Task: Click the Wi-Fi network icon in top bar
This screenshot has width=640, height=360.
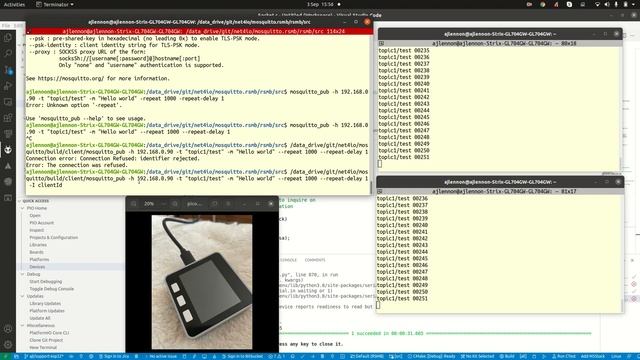Action: click(x=598, y=4)
